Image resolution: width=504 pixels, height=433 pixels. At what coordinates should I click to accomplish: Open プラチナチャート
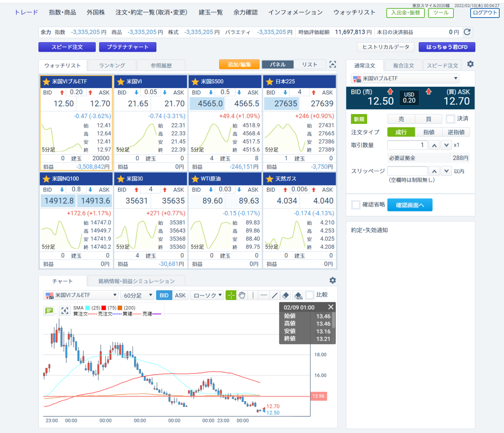click(128, 47)
